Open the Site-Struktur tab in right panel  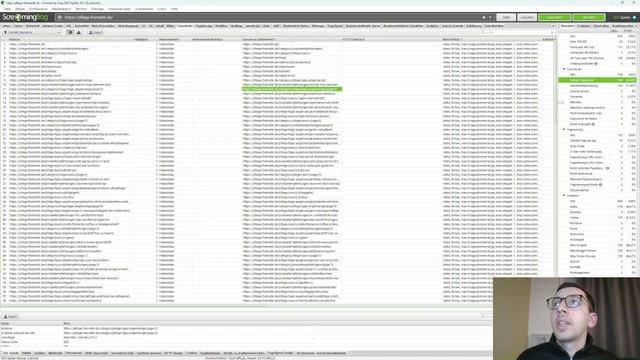point(601,26)
